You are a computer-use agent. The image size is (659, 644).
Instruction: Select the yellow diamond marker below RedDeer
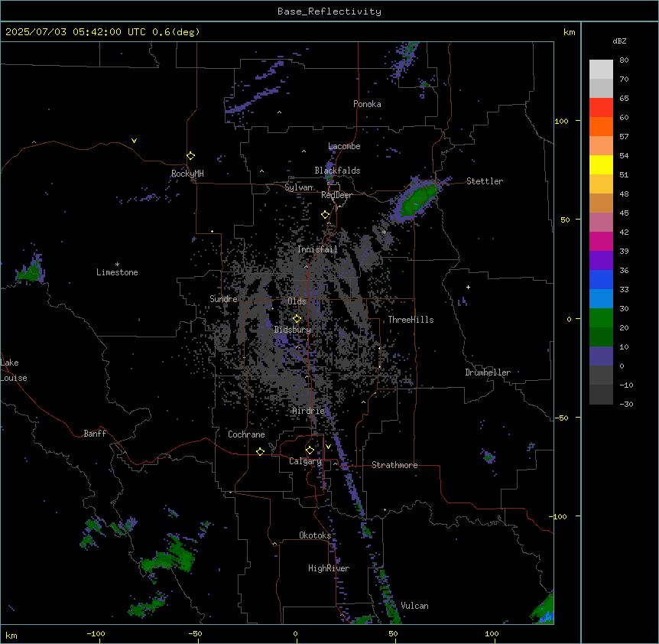point(326,215)
